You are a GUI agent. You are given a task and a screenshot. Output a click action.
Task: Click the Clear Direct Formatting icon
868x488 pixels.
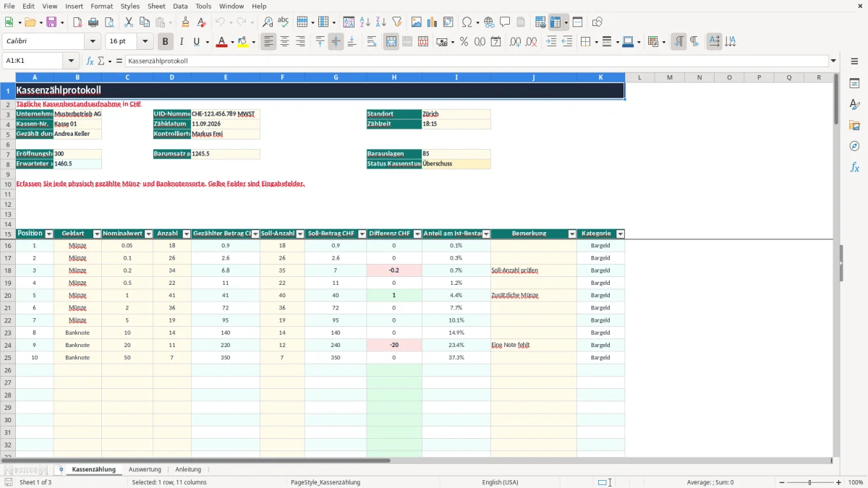(202, 22)
